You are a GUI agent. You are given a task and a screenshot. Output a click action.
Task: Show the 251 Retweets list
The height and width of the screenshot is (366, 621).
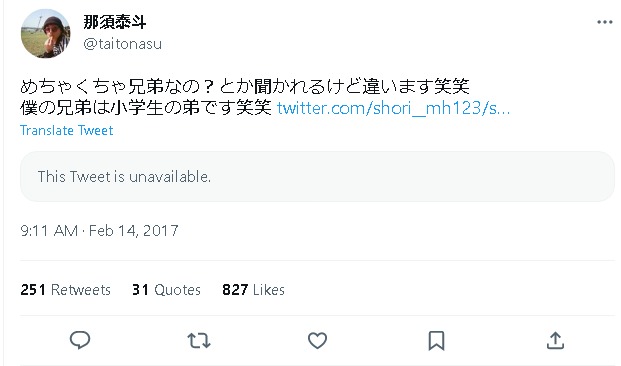coord(66,290)
